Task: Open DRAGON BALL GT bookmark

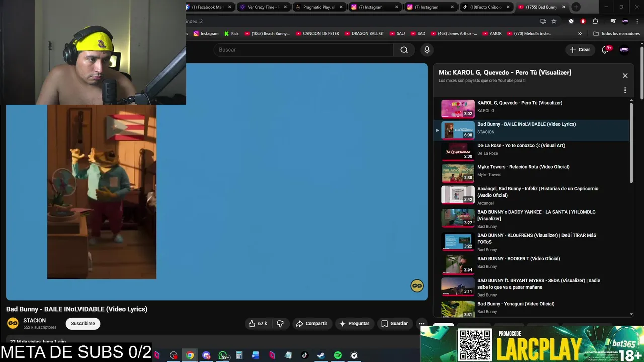Action: [364, 34]
